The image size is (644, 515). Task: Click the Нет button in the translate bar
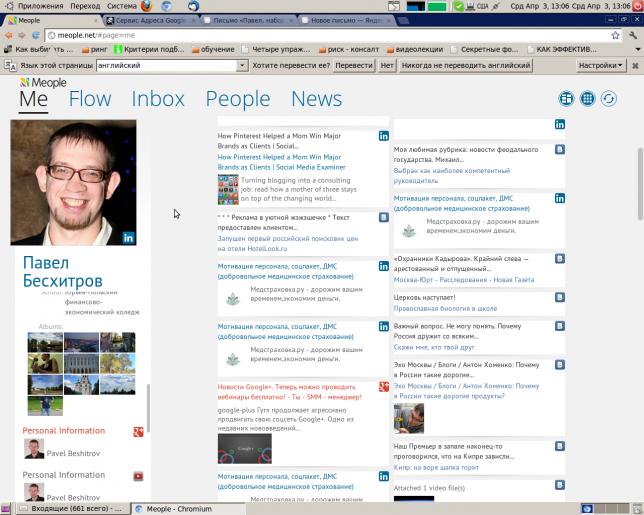[x=387, y=65]
